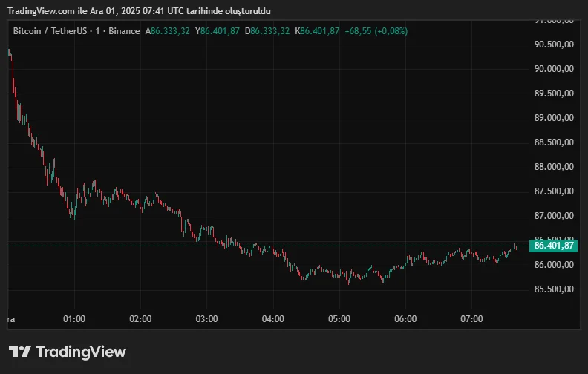The height and width of the screenshot is (374, 588).
Task: Click the 01:00 time axis label
Action: [74, 319]
